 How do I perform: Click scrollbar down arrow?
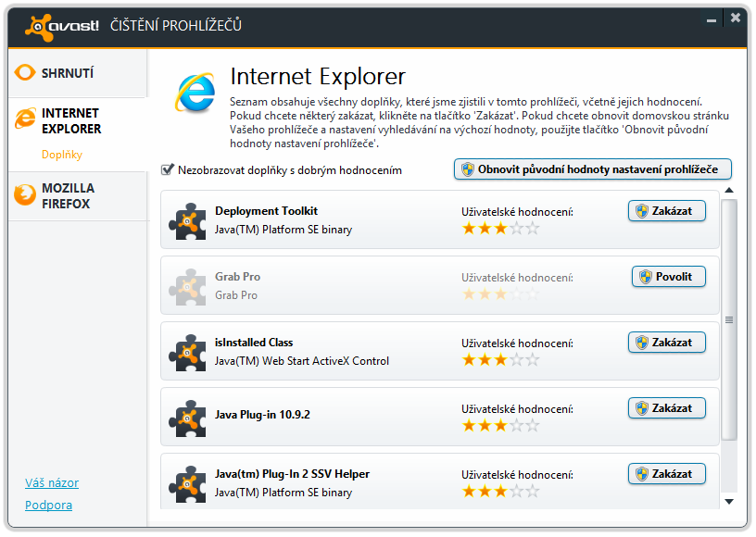[729, 502]
